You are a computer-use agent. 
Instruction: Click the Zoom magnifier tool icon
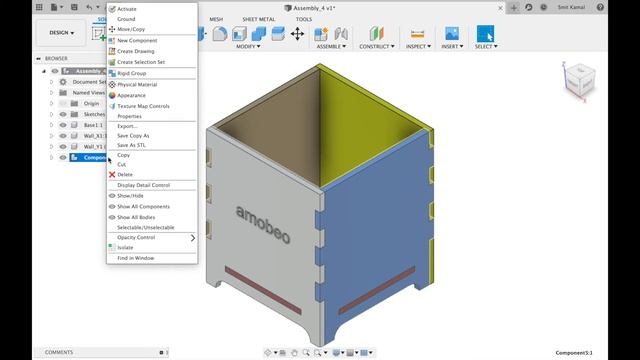306,352
